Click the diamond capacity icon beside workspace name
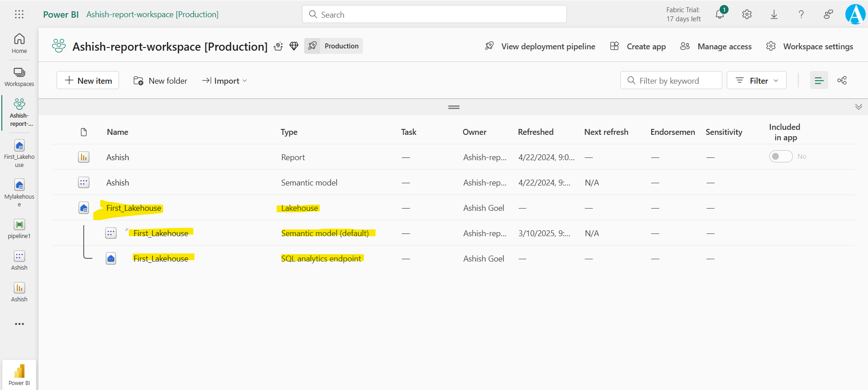 click(x=294, y=46)
